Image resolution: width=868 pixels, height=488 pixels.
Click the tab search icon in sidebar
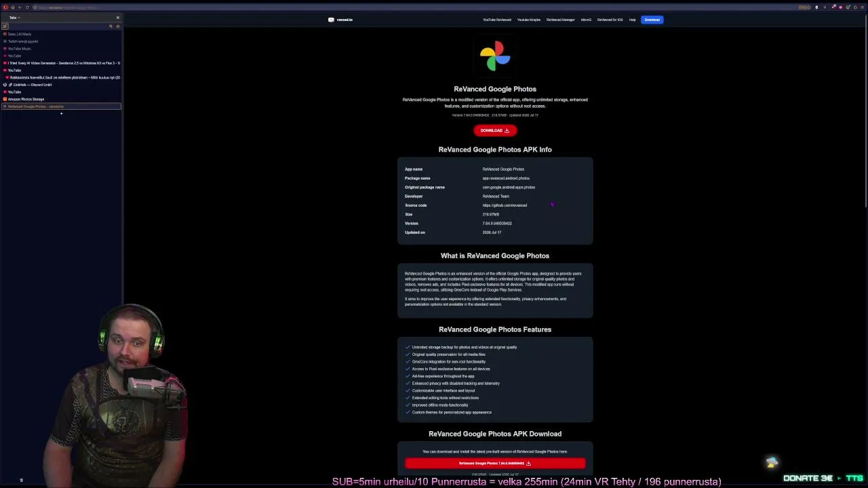(111, 26)
